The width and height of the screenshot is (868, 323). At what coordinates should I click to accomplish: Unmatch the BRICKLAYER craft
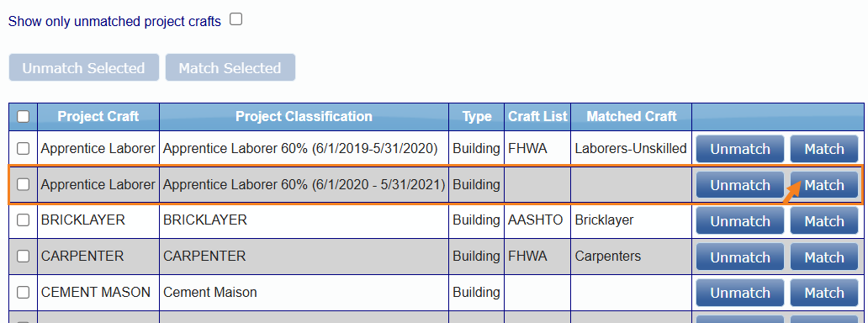740,221
